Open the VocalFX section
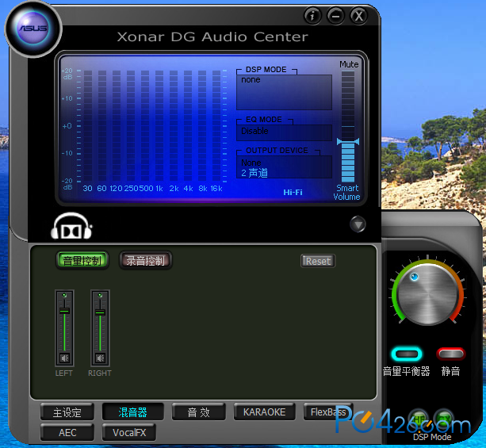486x448 pixels. (x=129, y=432)
